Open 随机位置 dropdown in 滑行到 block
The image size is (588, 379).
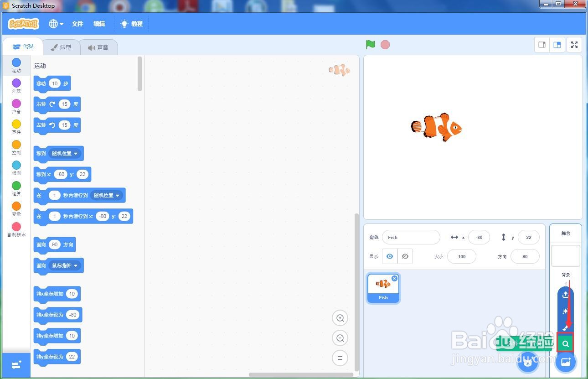(107, 195)
